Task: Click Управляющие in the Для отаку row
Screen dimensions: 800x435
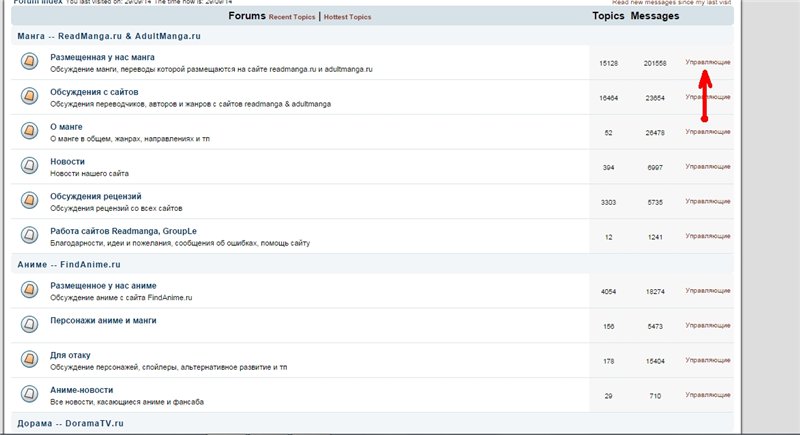Action: click(708, 360)
